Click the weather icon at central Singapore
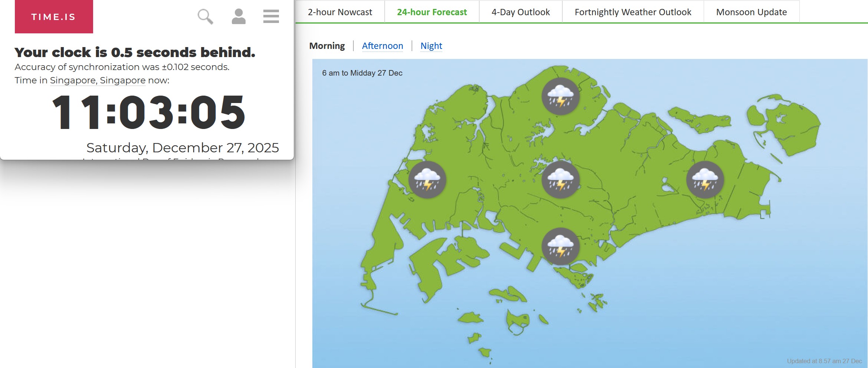 pos(561,180)
